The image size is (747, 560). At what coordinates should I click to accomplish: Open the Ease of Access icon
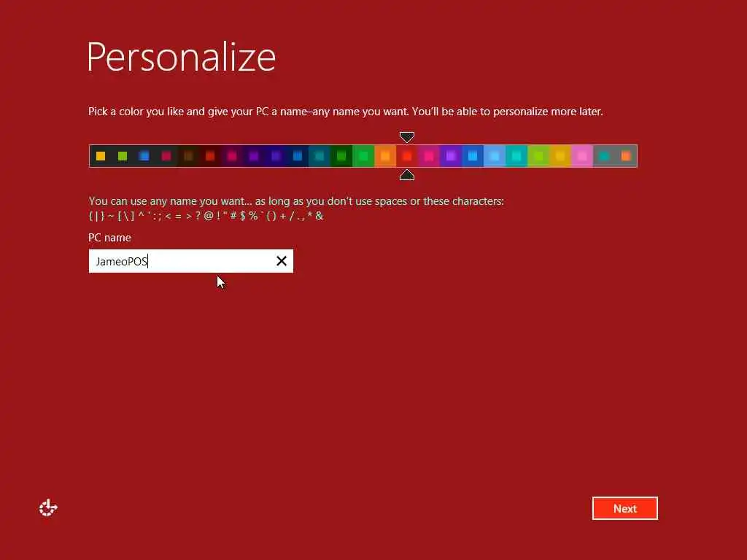48,508
